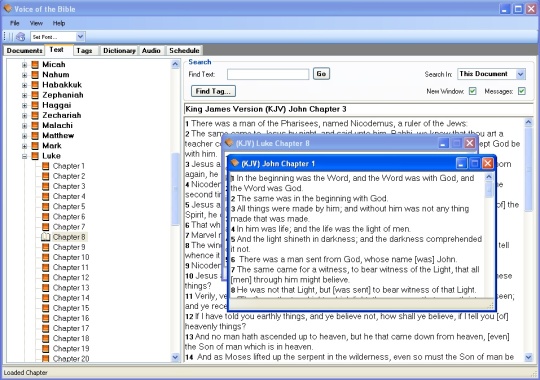This screenshot has width=540, height=380.
Task: Switch to the Dictionary tab
Action: [x=119, y=51]
